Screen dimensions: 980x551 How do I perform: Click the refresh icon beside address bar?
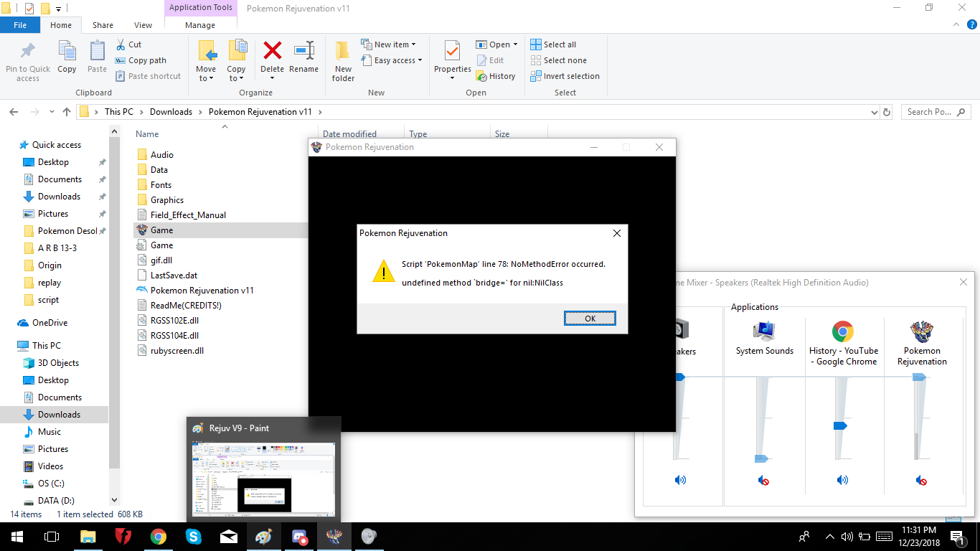887,112
